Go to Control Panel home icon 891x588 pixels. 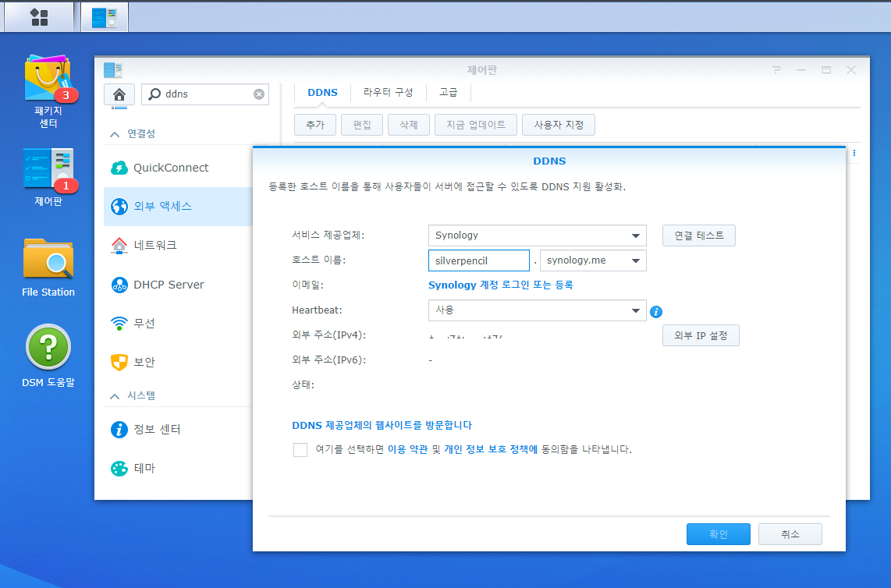click(x=119, y=94)
